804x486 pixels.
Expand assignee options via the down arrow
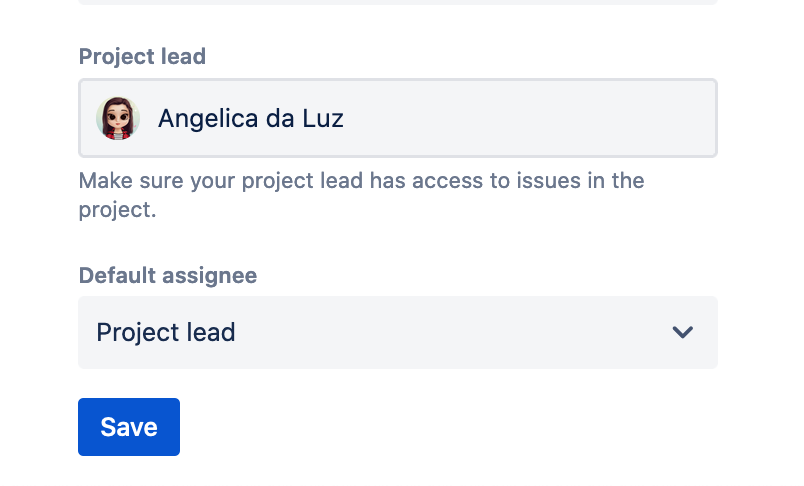683,332
